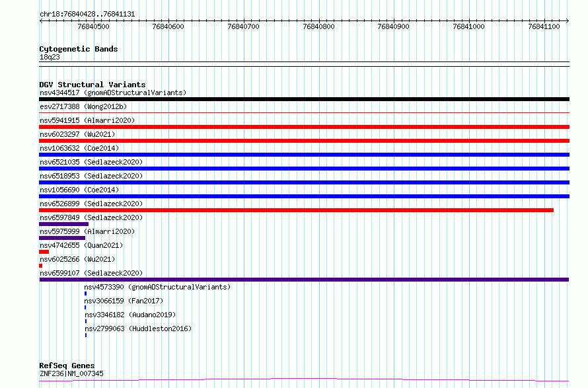Select the red nsv5941915 variant bar
Image resolution: width=588 pixels, height=388 pixels.
pyautogui.click(x=304, y=127)
